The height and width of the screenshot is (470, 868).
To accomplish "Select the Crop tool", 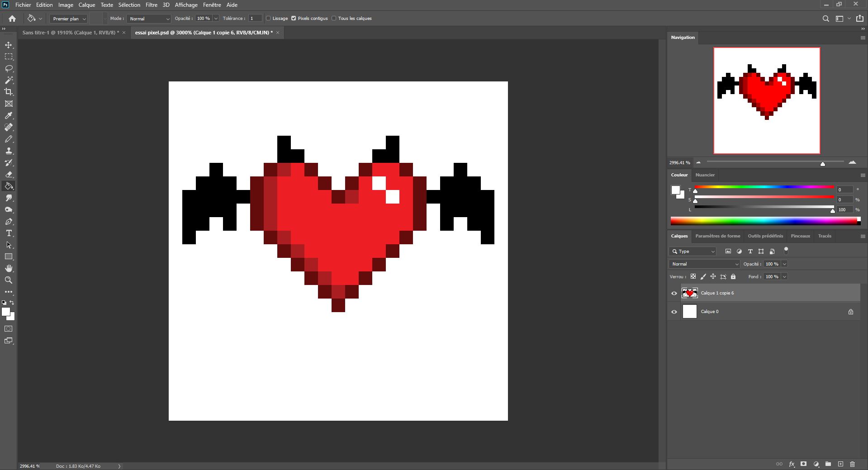I will pos(9,92).
